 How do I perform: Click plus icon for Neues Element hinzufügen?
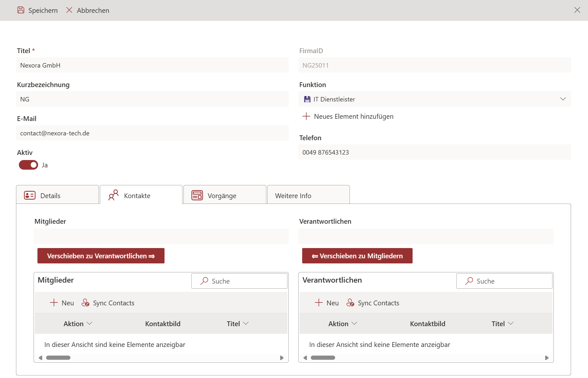point(306,116)
